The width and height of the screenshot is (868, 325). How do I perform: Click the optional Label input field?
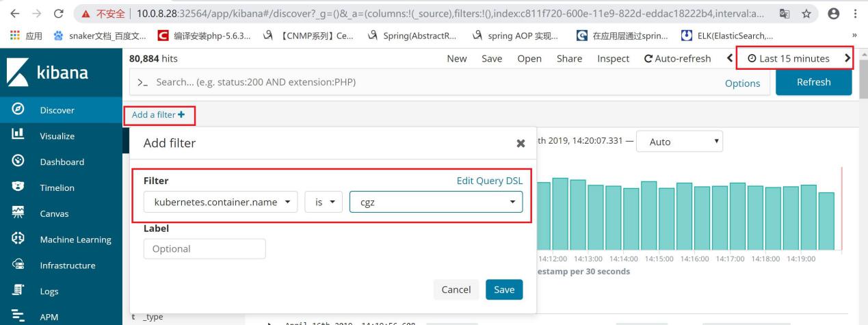point(204,248)
